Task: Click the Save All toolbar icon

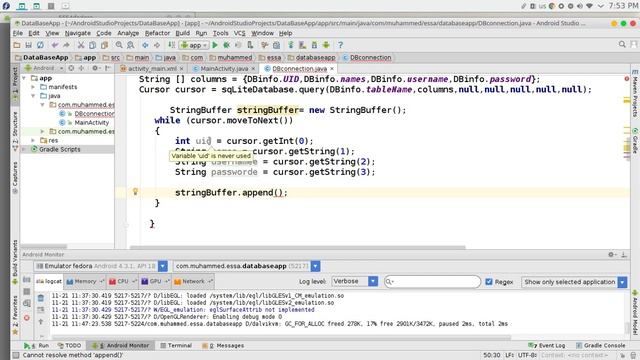Action: pyautogui.click(x=28, y=45)
